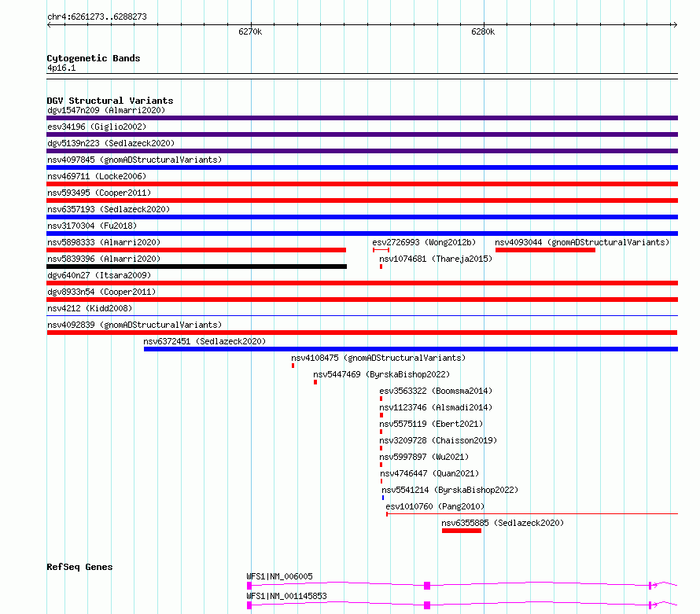Open nsv5898333 (Almarri2020) label

104,242
